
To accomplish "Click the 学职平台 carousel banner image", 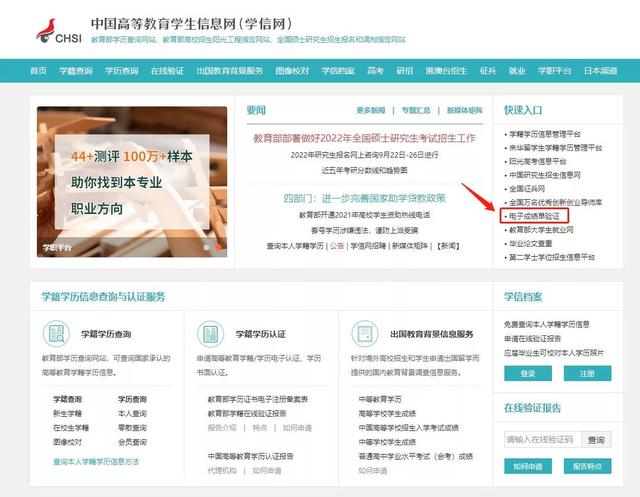I will [132, 182].
